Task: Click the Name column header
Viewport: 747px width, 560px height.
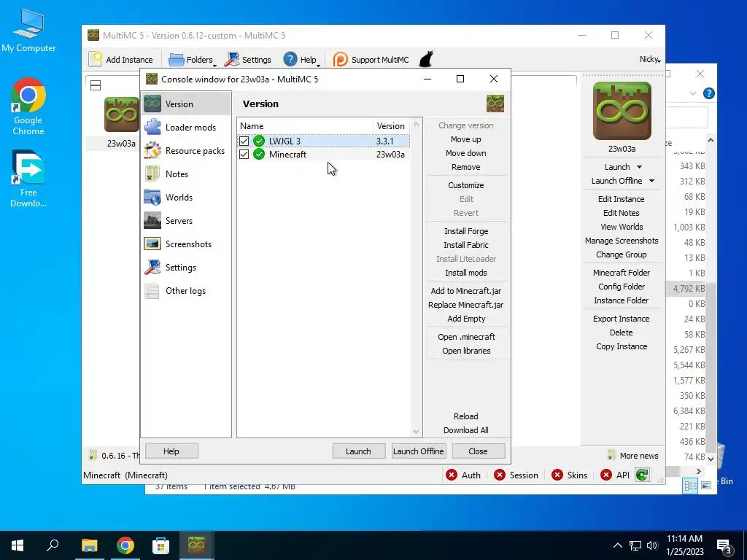Action: pyautogui.click(x=306, y=125)
